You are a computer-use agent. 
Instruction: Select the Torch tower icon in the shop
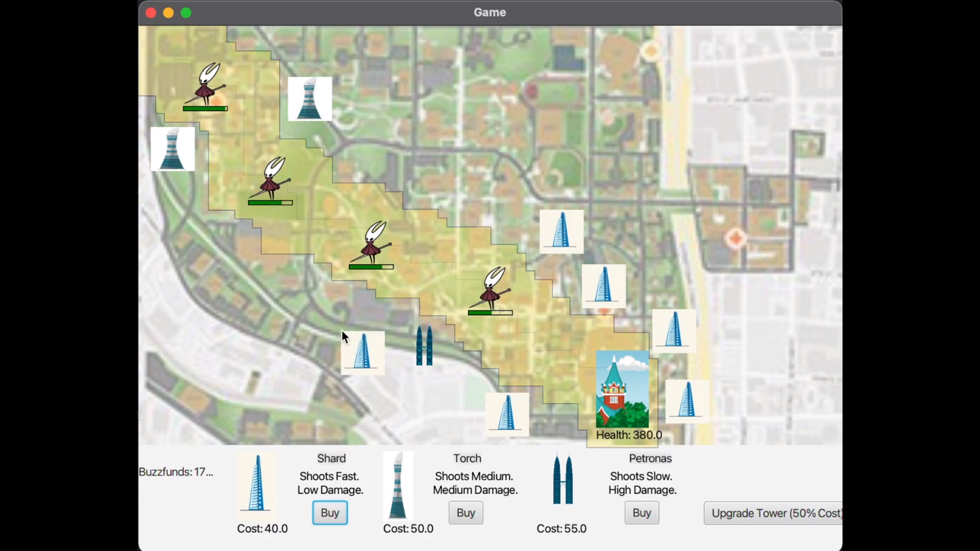(398, 485)
